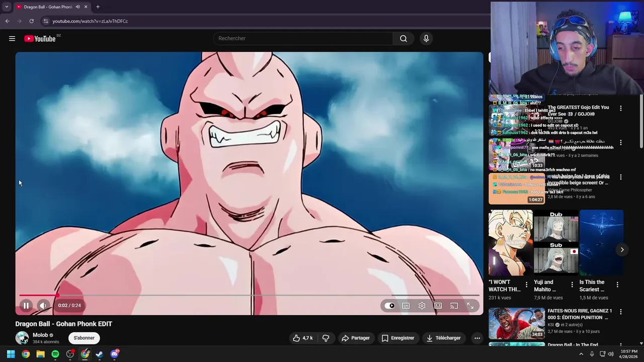Select the Dragon Ball - Gohan Phonk tab
This screenshot has width=644, height=362.
pos(47,7)
